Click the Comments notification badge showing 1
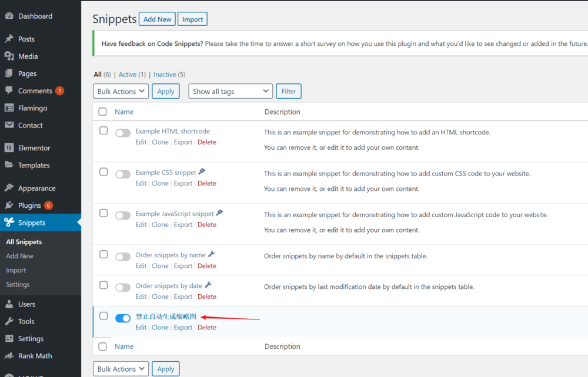Image resolution: width=588 pixels, height=377 pixels. tap(59, 91)
